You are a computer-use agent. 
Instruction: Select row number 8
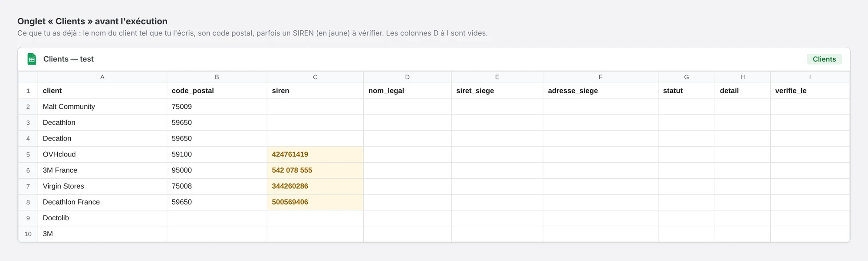(x=28, y=202)
